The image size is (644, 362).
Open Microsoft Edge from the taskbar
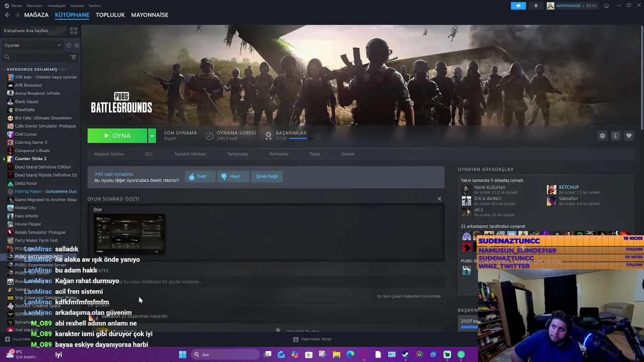pyautogui.click(x=350, y=354)
